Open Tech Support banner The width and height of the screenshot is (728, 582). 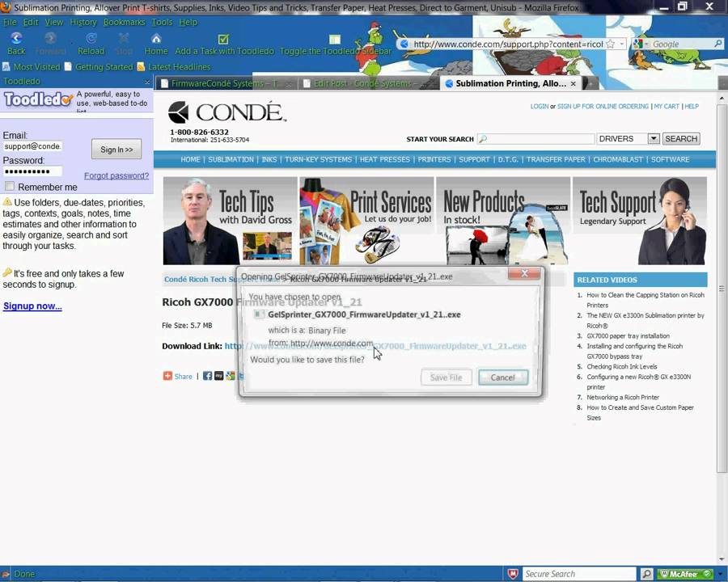coord(640,221)
